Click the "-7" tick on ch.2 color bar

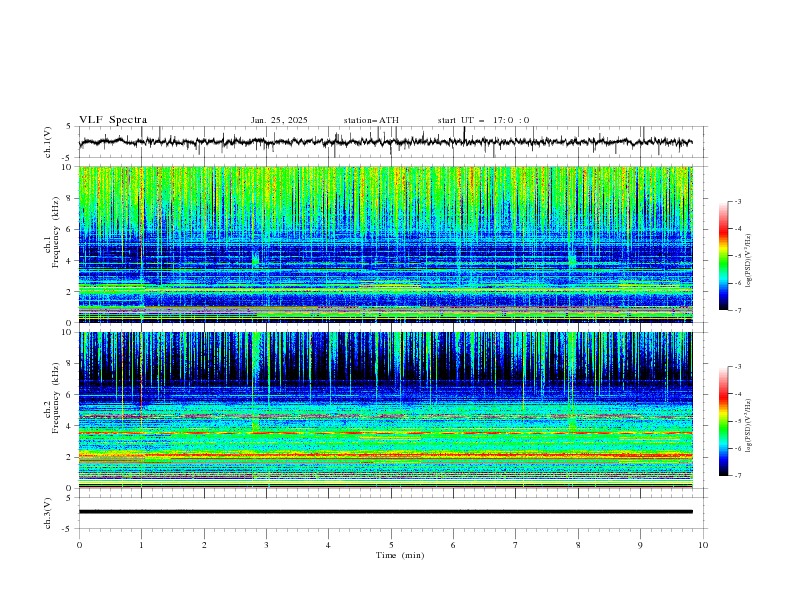(x=737, y=476)
